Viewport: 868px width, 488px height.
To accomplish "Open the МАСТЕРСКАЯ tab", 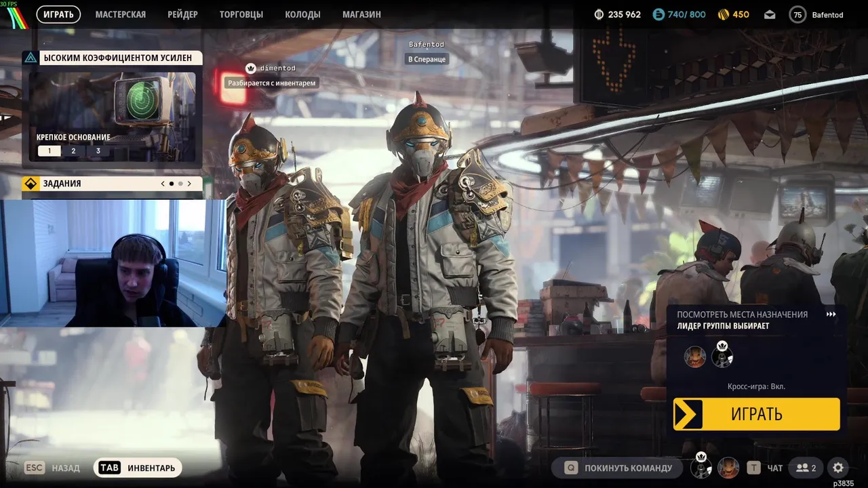I will 121,14.
